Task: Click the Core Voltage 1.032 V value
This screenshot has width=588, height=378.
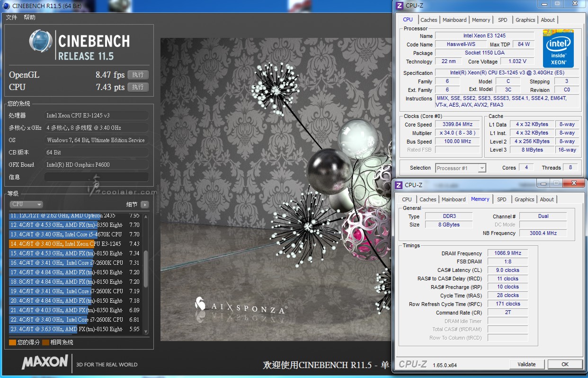Action: tap(517, 62)
